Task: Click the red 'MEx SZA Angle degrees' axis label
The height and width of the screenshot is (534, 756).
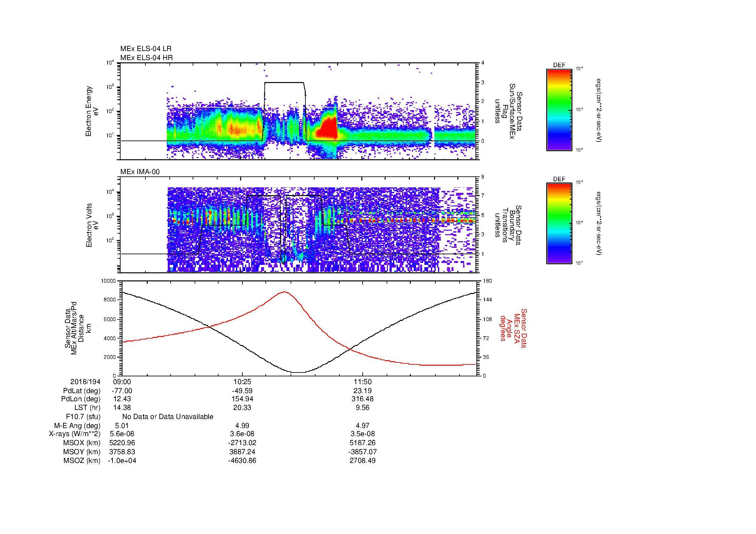Action: click(513, 328)
